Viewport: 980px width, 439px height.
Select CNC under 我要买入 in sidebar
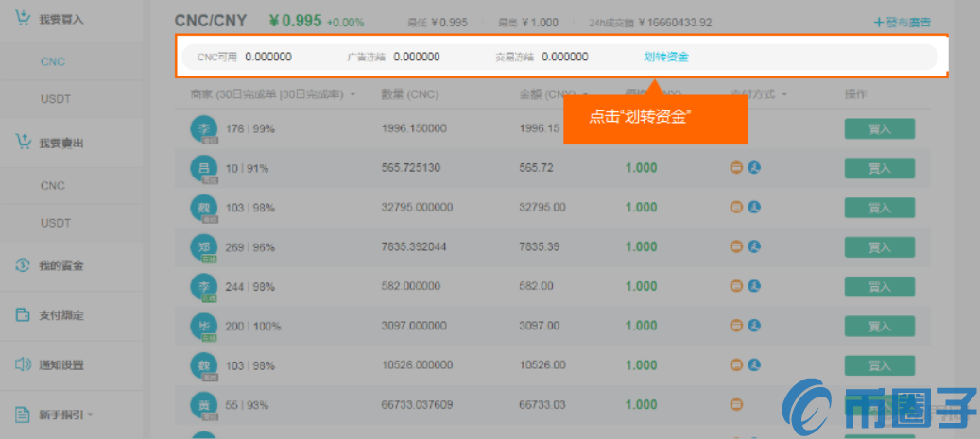(x=53, y=61)
